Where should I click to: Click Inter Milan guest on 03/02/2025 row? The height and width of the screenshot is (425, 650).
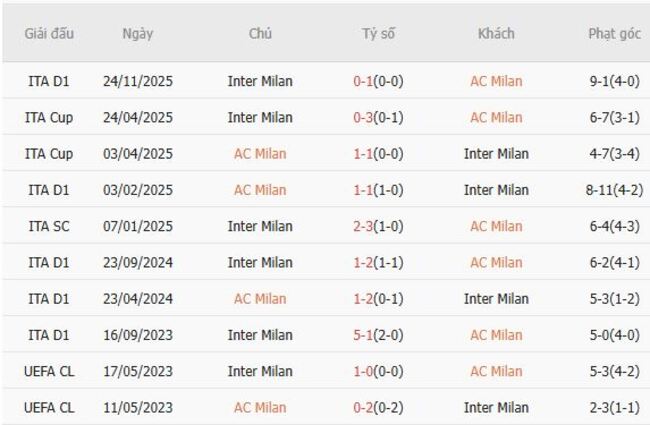point(496,190)
